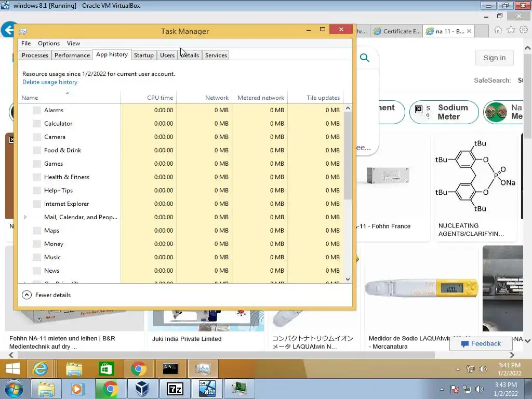
Task: Select Certificate E... browser tab
Action: pyautogui.click(x=396, y=31)
